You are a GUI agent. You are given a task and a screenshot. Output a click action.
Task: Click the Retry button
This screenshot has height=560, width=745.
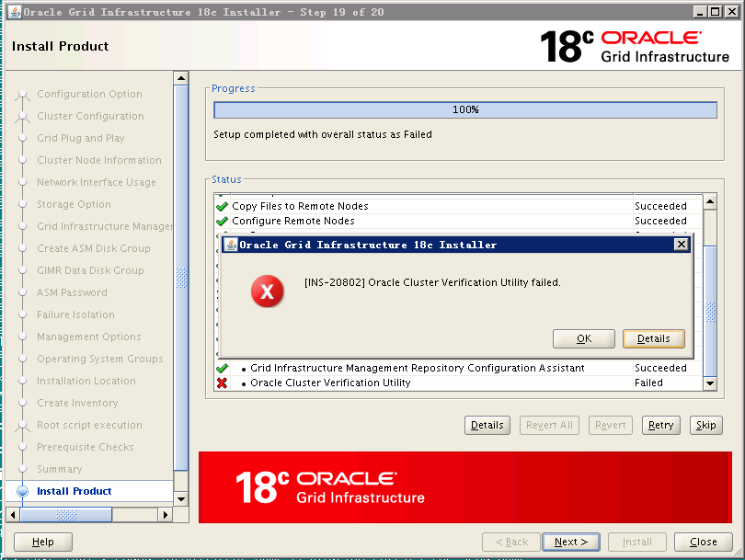661,425
